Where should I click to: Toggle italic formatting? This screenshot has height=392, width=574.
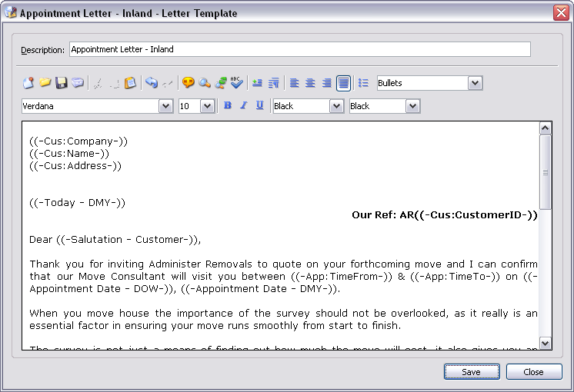click(243, 106)
